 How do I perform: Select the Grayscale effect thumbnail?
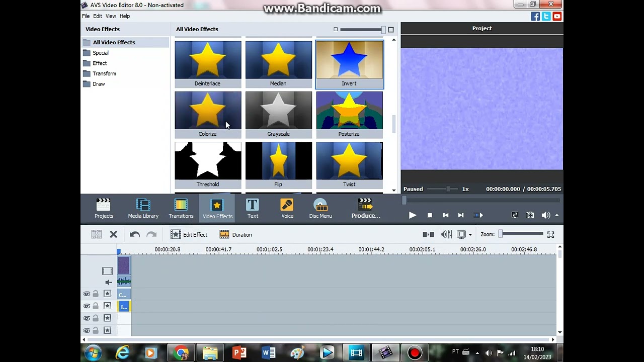(x=278, y=114)
